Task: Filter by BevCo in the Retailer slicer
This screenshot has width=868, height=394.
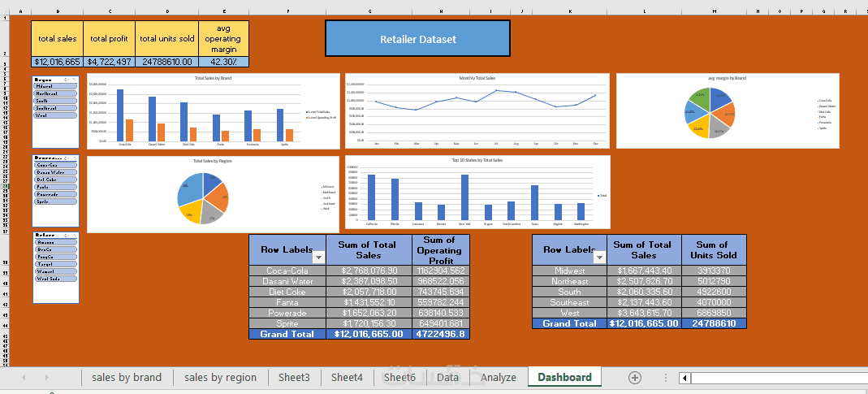Action: (x=54, y=249)
